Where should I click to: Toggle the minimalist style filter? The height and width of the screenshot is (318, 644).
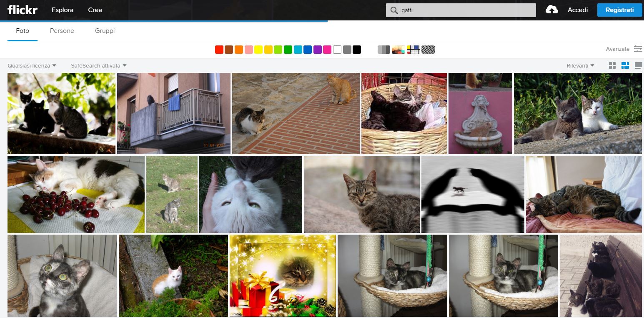coord(413,50)
